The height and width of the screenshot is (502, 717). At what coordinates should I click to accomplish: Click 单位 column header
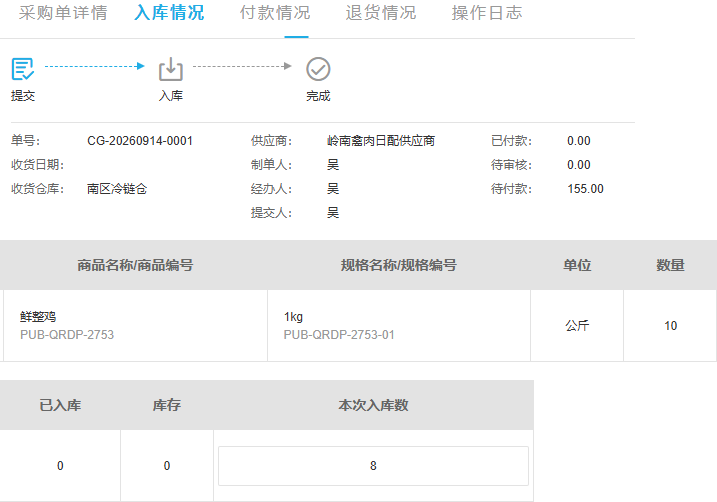(x=577, y=265)
